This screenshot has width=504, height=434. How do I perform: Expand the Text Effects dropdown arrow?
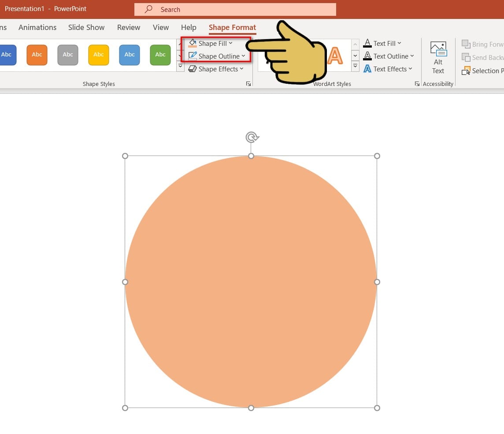pyautogui.click(x=410, y=69)
